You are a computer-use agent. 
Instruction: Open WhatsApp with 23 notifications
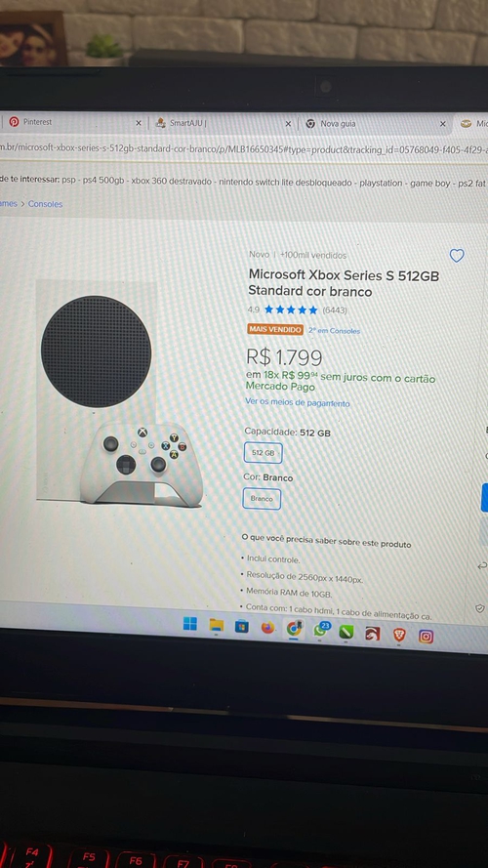click(320, 630)
